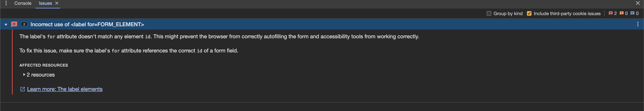The width and height of the screenshot is (644, 111).
Task: Close the DevTools drawer
Action: click(x=638, y=3)
